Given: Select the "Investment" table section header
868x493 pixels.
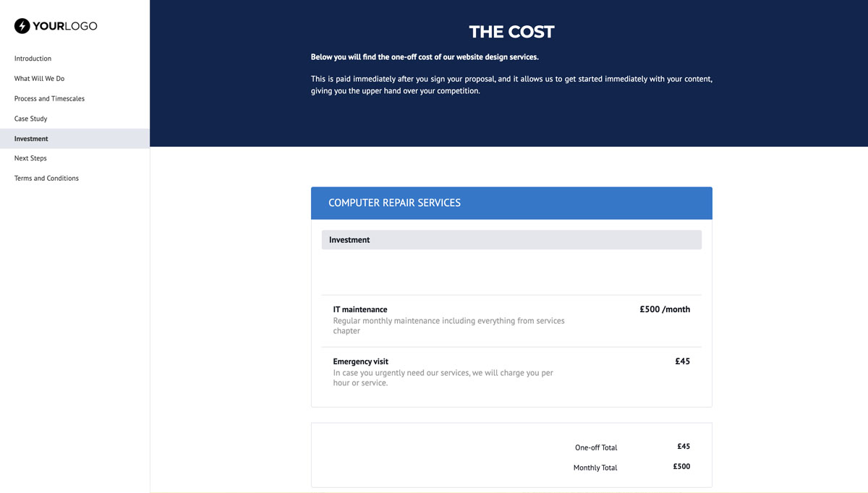Looking at the screenshot, I should 349,239.
